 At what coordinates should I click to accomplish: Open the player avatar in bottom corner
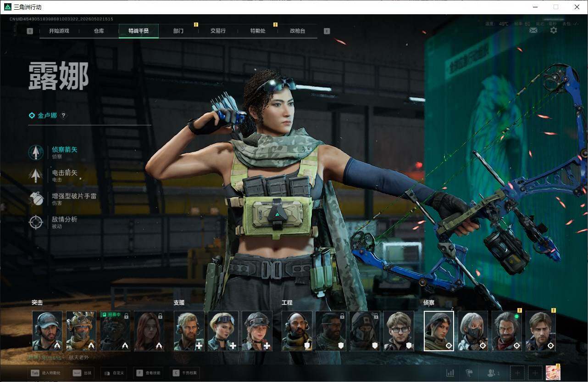click(553, 373)
